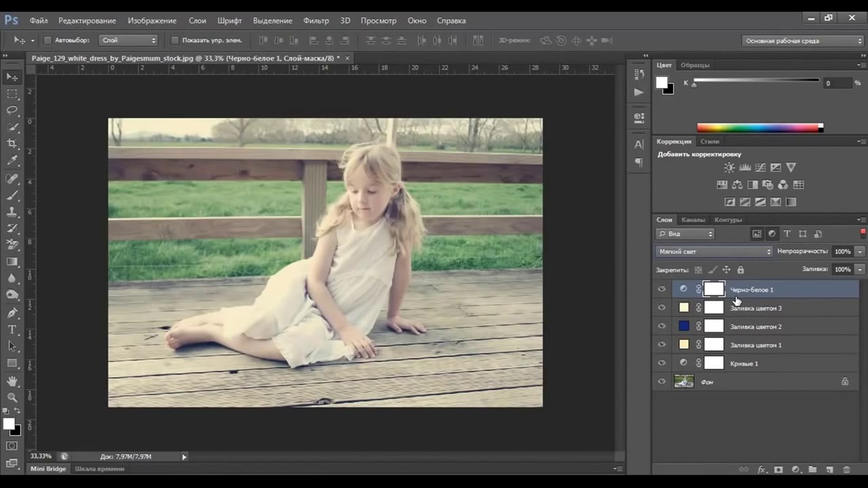This screenshot has height=488, width=868.
Task: Open the Вид layer filter dropdown
Action: click(x=686, y=234)
